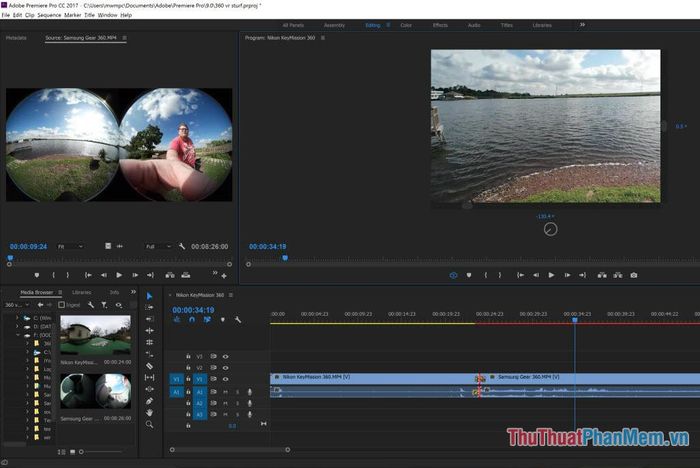The height and width of the screenshot is (468, 700).
Task: Switch to the Libraries panel tab
Action: [x=82, y=292]
